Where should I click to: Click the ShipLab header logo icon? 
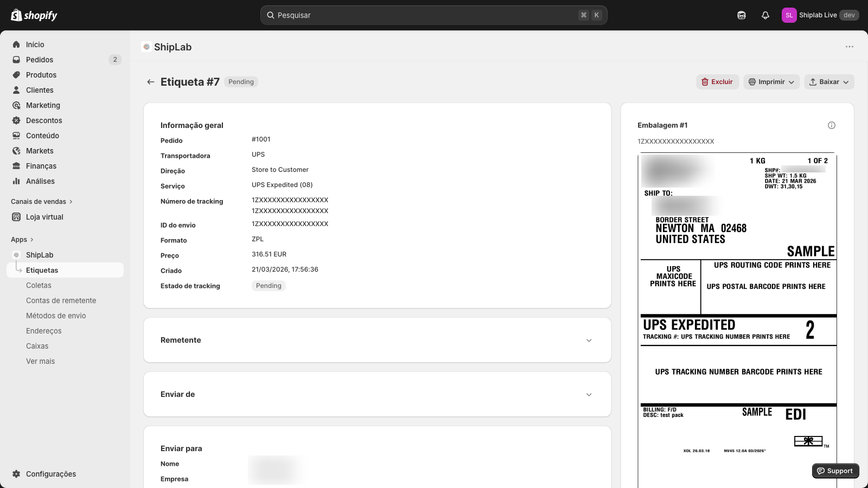coord(146,47)
